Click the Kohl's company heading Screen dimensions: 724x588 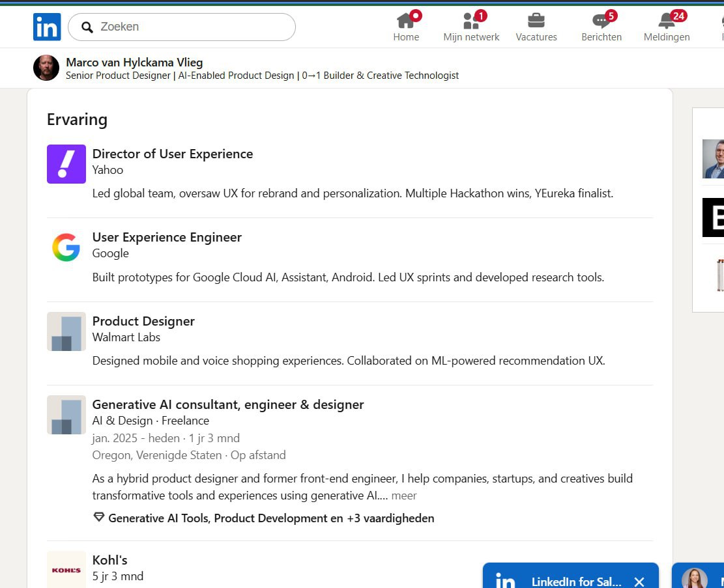tap(110, 560)
